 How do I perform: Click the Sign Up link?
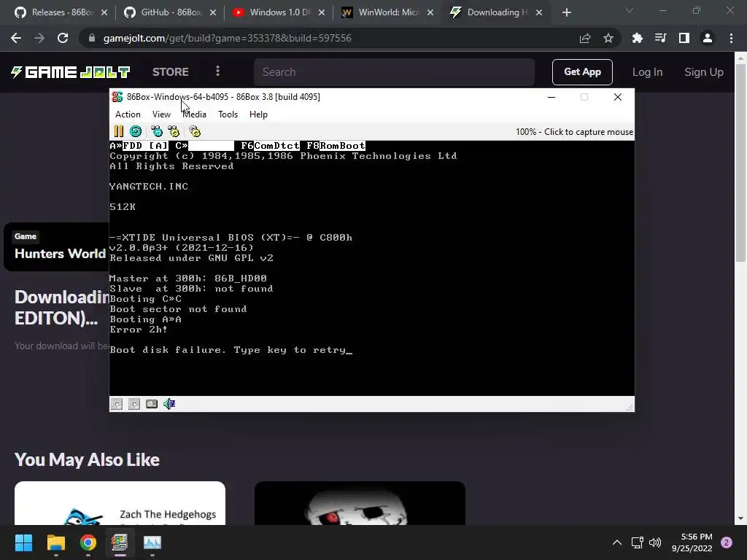tap(704, 72)
